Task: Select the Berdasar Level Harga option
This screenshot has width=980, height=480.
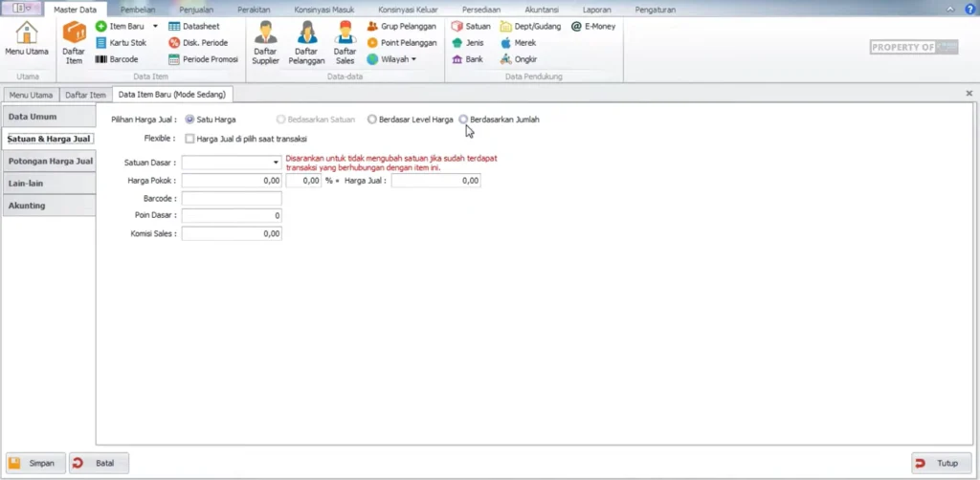Action: pyautogui.click(x=372, y=120)
